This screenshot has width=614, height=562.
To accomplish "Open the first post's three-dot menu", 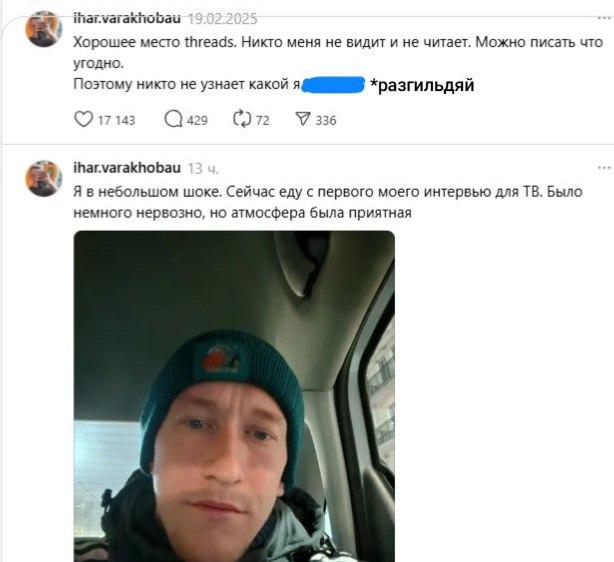I will click(605, 18).
